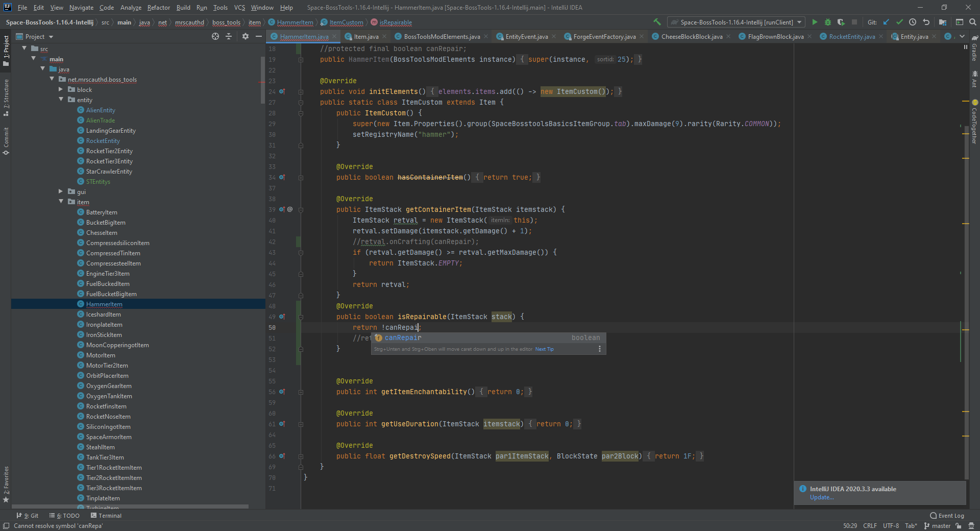Click Update link in IntelliJ notification

coord(821,497)
